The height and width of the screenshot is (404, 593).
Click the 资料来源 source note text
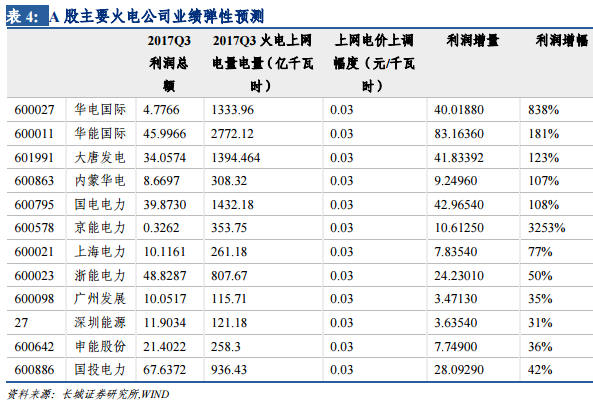coord(88,394)
